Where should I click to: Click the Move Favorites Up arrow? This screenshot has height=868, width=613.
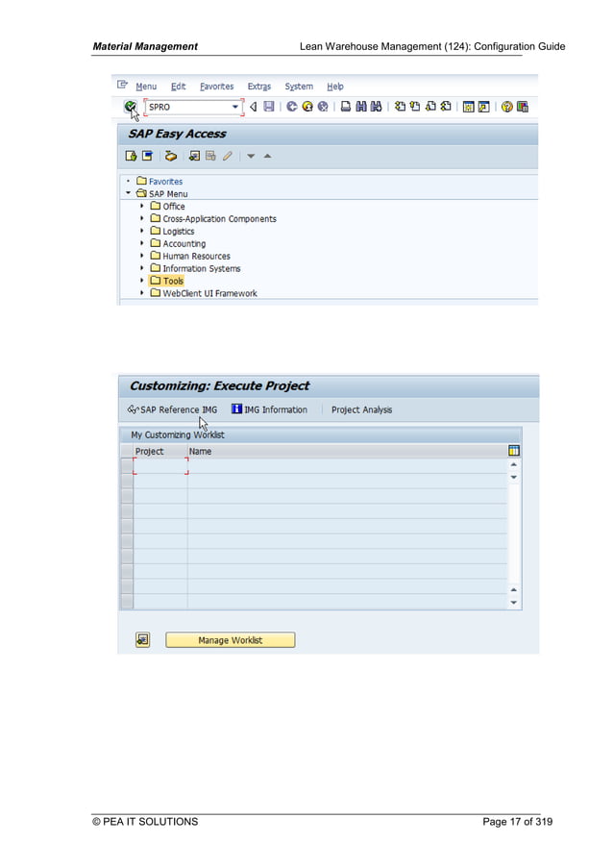point(267,156)
